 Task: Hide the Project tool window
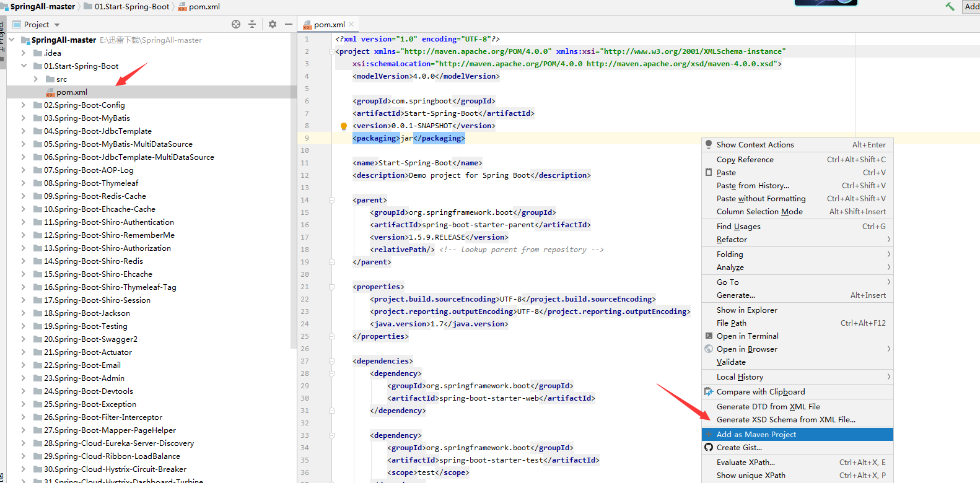(x=289, y=24)
